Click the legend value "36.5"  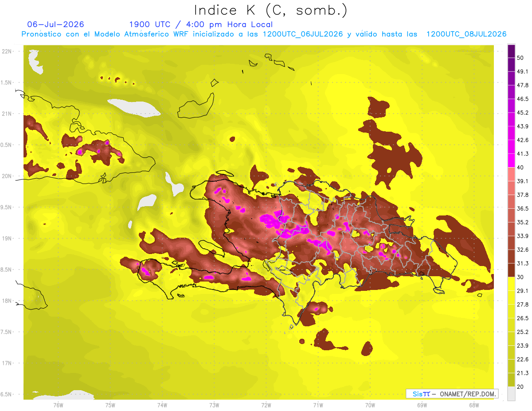523,208
